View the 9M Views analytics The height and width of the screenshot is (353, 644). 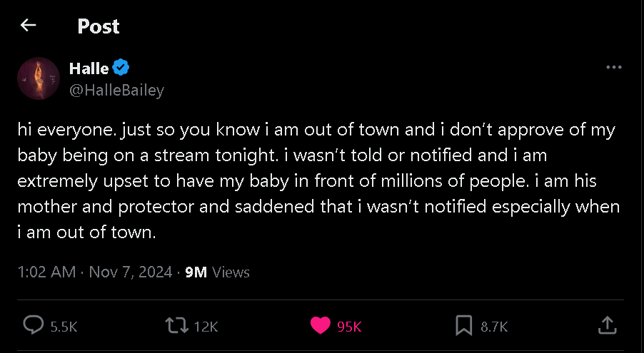217,272
